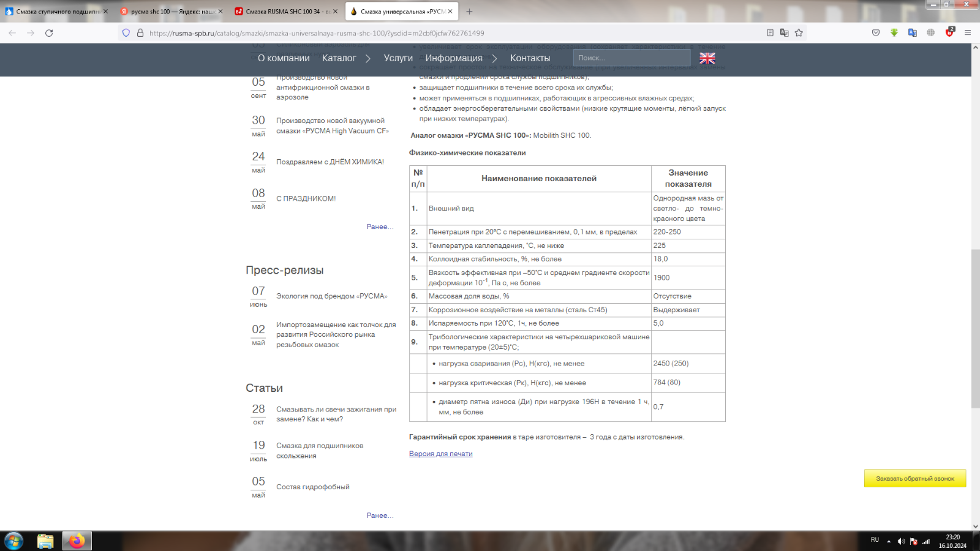This screenshot has height=551, width=980.
Task: Click scrollbar down arrow
Action: pyautogui.click(x=975, y=526)
